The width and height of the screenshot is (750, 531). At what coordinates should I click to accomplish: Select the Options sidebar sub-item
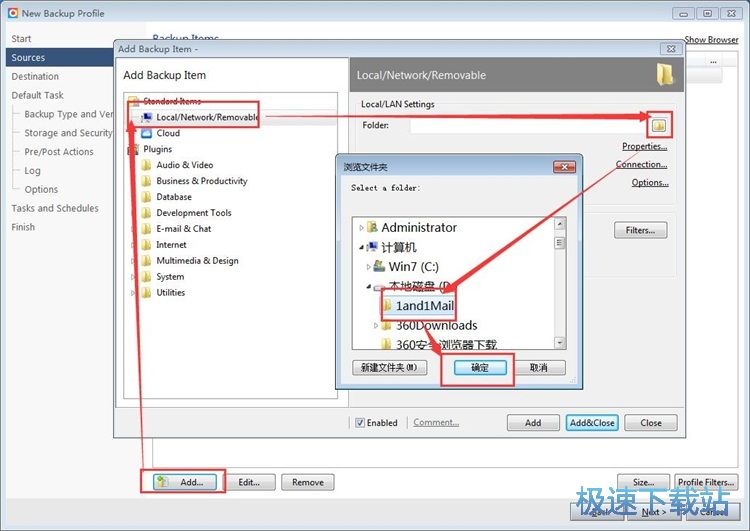pyautogui.click(x=41, y=189)
